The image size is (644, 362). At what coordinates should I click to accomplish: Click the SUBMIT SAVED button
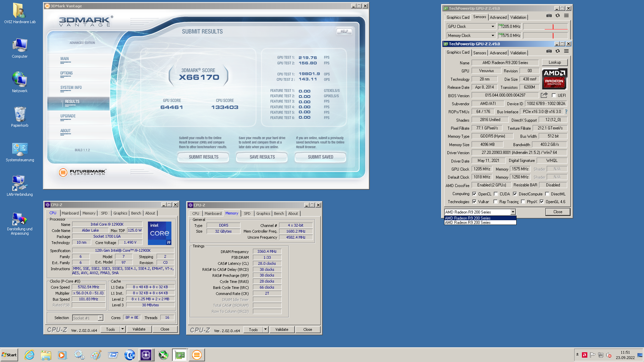320,157
